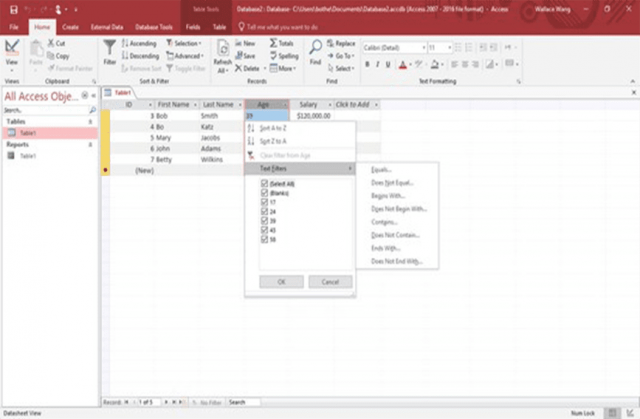Uncheck the 39 value checkbox
The height and width of the screenshot is (419, 640).
[264, 219]
